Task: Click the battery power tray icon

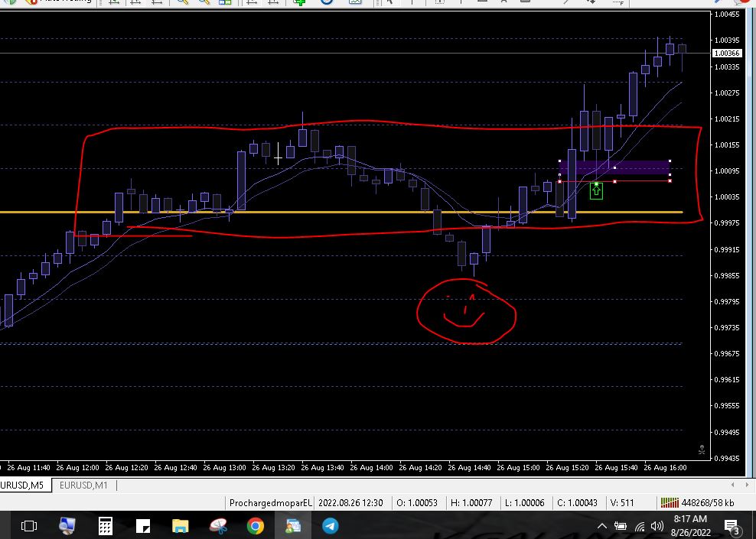Action: click(x=621, y=526)
